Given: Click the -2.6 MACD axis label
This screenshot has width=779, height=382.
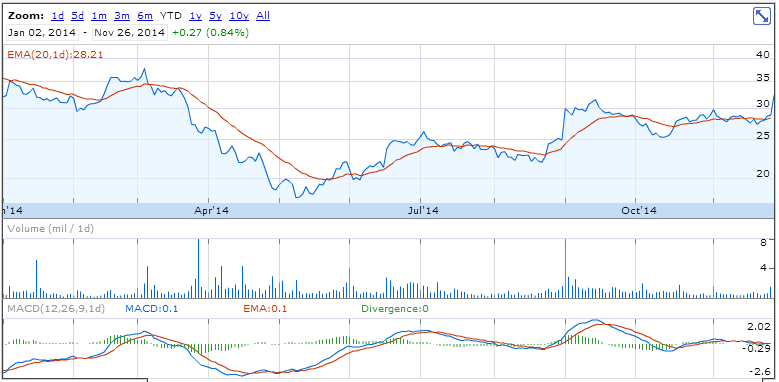Looking at the screenshot, I should (x=761, y=372).
